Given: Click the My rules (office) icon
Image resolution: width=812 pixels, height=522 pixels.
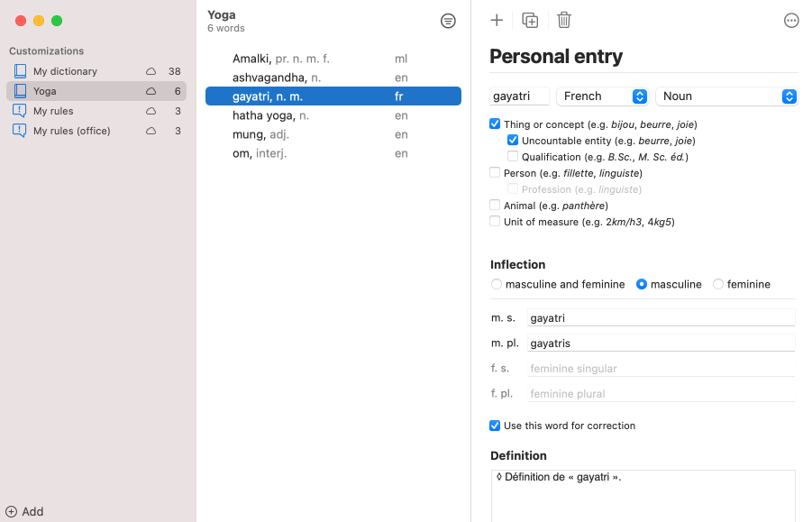Looking at the screenshot, I should [x=20, y=131].
